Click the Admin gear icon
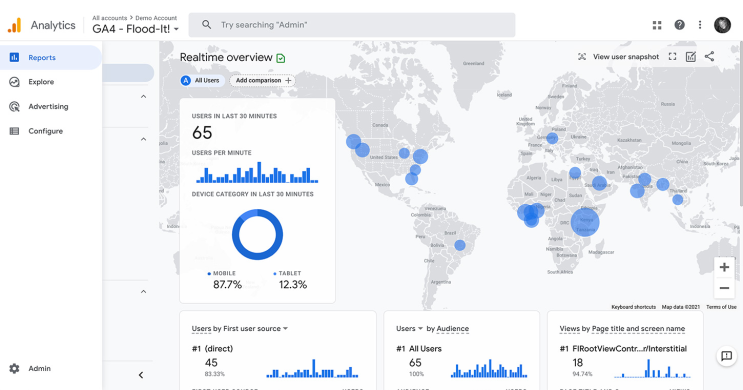 14,368
